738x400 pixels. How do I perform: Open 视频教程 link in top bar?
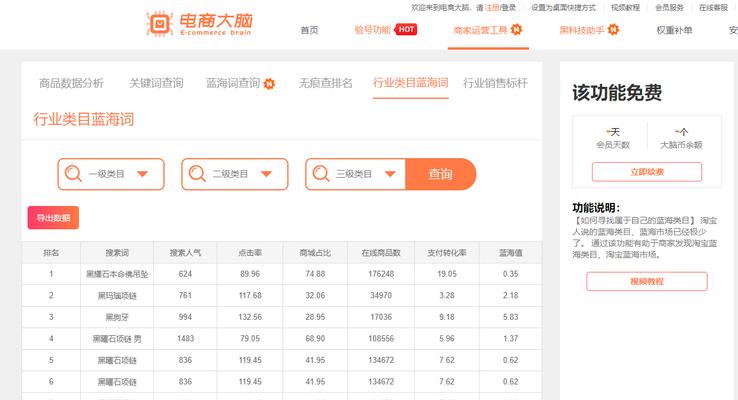(x=625, y=8)
